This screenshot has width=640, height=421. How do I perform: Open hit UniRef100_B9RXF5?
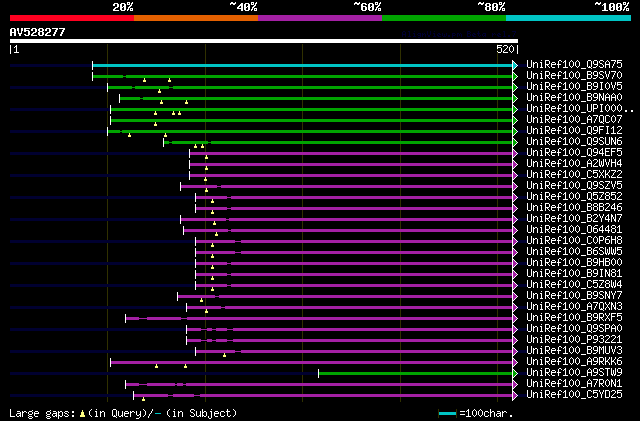574,318
